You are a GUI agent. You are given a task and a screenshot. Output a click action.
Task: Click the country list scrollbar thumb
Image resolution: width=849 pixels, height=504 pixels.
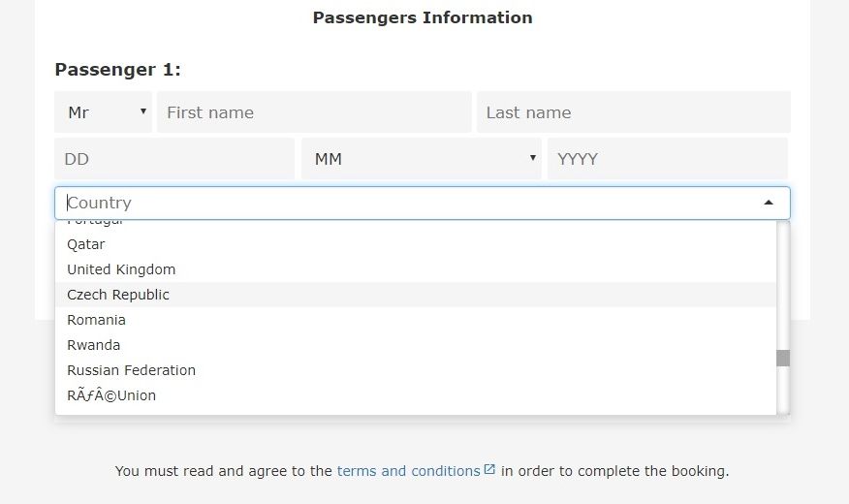click(783, 358)
